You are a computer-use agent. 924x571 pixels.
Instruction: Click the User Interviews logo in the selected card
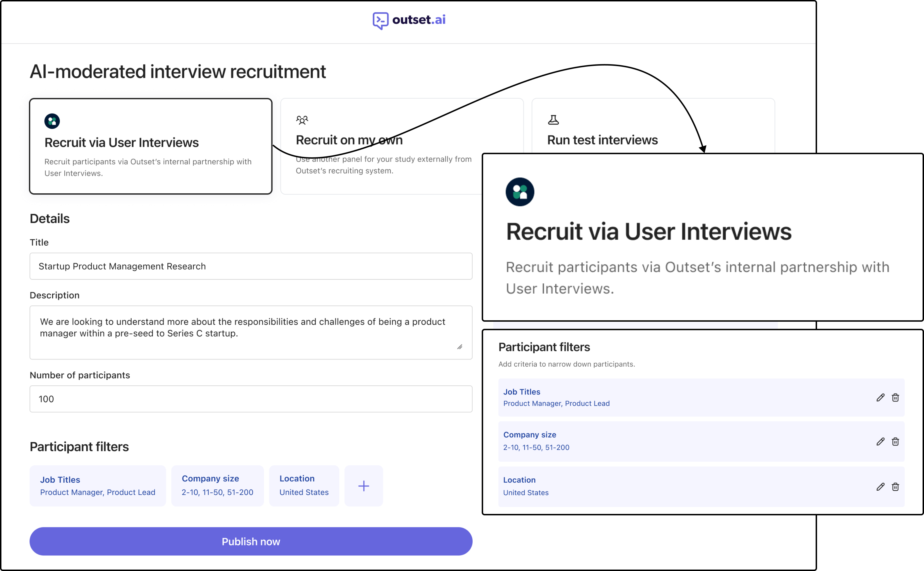tap(52, 121)
